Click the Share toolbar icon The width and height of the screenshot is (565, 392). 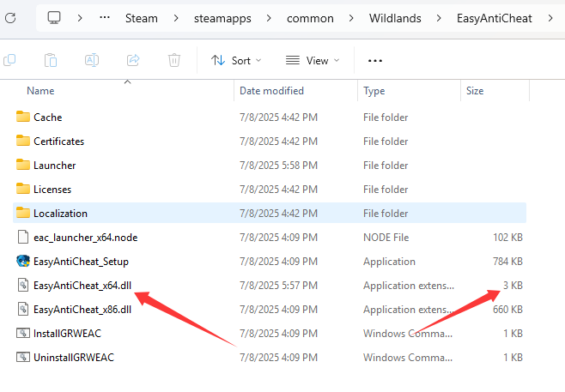[133, 60]
